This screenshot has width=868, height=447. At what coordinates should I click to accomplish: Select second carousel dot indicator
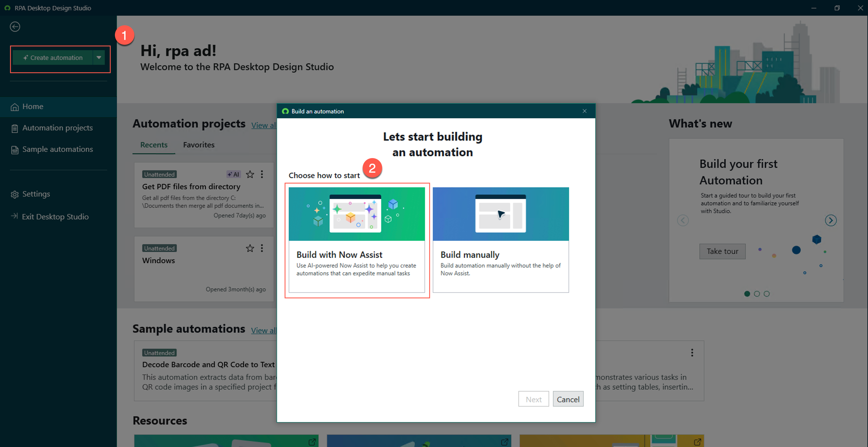[x=757, y=294]
